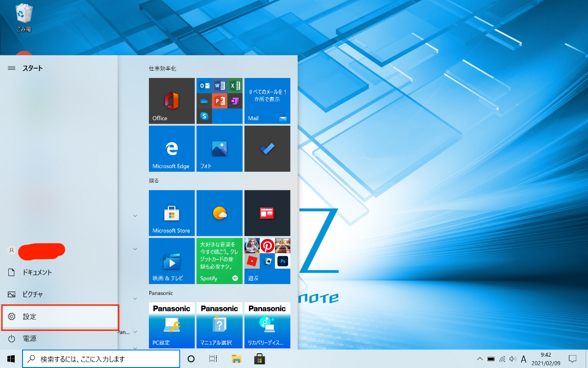Image resolution: width=588 pixels, height=368 pixels.
Task: Open ドキュメント from the Start sidebar
Action: (59, 272)
